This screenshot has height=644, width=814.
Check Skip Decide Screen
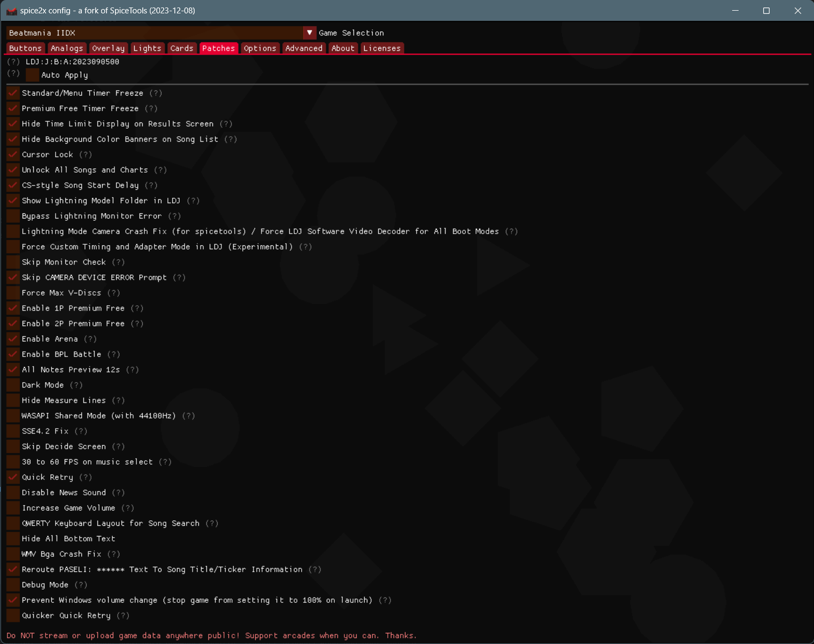click(13, 447)
